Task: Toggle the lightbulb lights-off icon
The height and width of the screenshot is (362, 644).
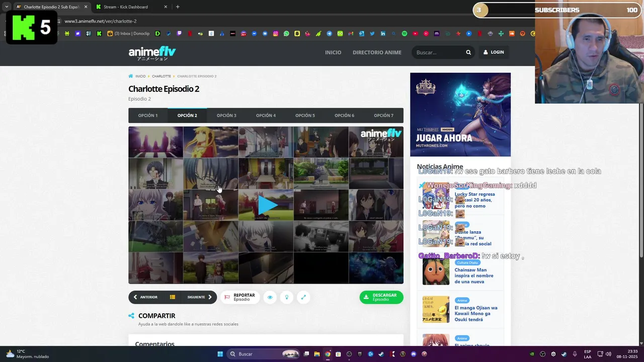Action: (x=287, y=297)
